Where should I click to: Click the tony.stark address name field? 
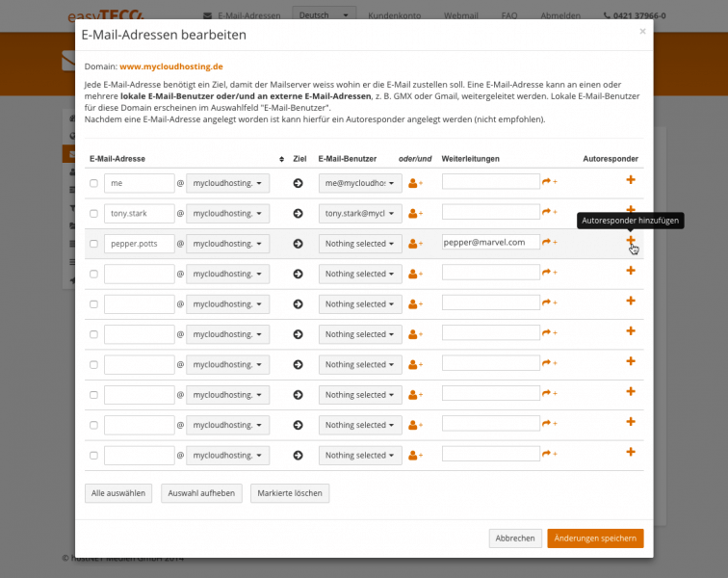pyautogui.click(x=140, y=214)
